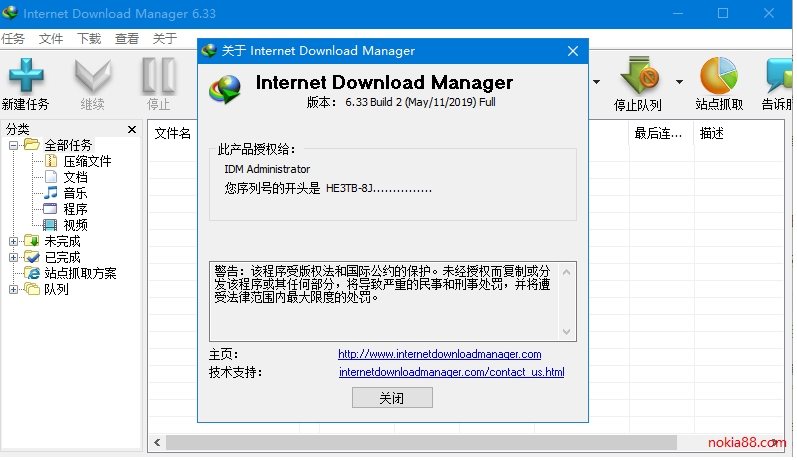Open the internetdownloadmanager.com homepage link

439,354
